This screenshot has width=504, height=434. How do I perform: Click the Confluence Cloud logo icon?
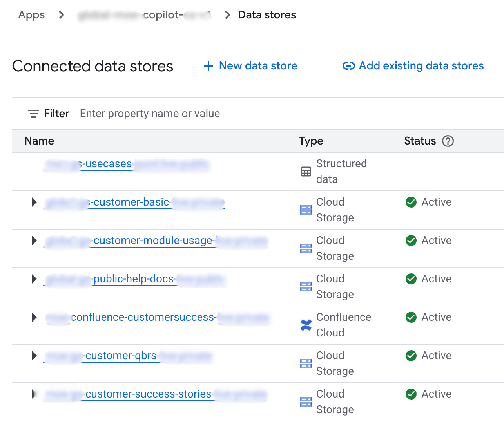coord(306,325)
